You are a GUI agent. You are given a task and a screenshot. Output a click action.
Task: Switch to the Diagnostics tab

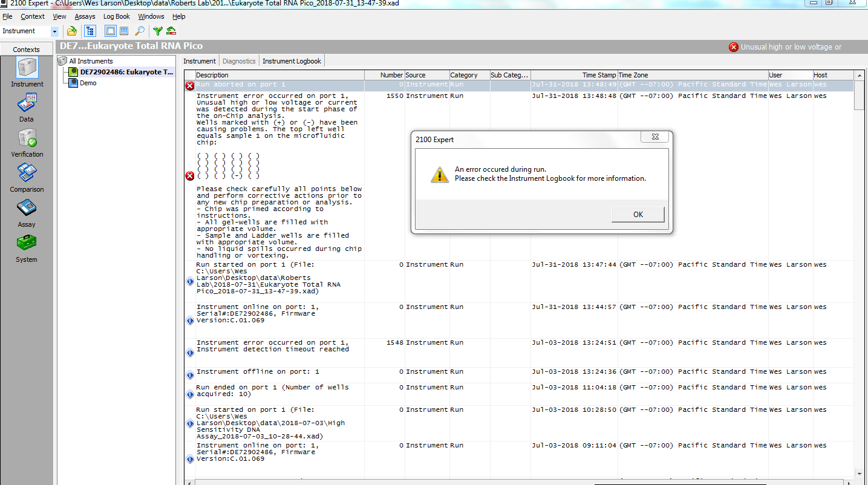pos(239,61)
